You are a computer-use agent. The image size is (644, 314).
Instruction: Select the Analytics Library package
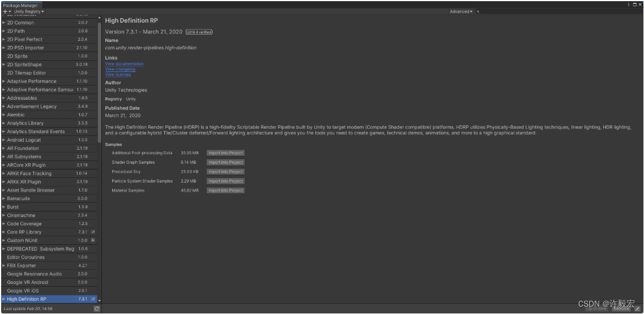pyautogui.click(x=49, y=124)
